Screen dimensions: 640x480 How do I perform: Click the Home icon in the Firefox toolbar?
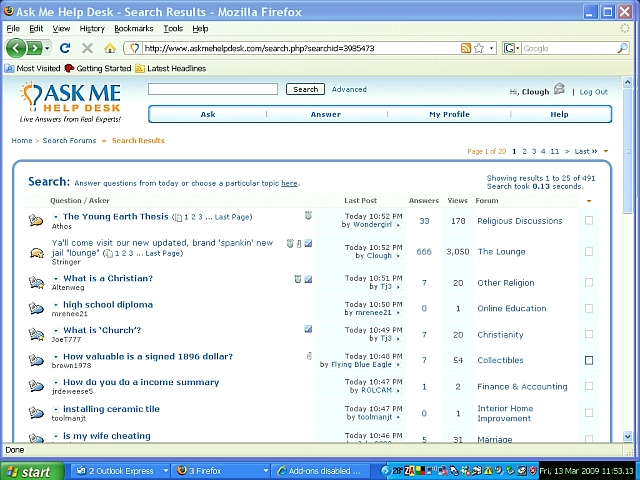point(110,48)
